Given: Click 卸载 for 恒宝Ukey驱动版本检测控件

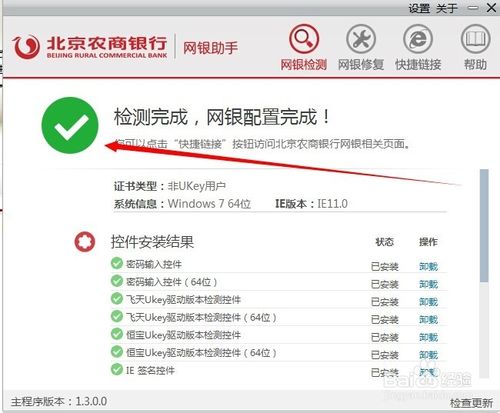Looking at the screenshot, I should [428, 337].
